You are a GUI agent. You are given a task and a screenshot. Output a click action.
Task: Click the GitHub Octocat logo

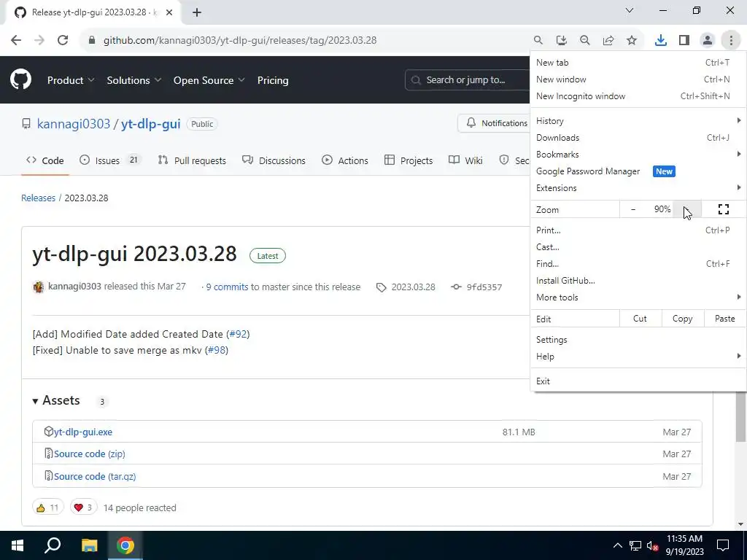pyautogui.click(x=20, y=79)
